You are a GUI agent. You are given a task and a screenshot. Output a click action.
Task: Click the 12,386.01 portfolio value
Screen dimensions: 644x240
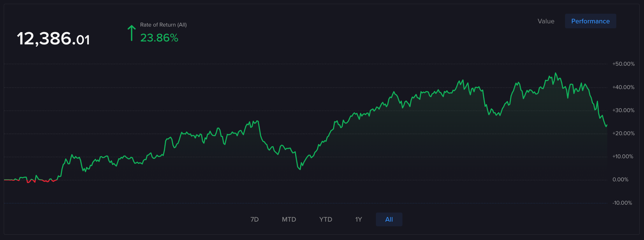53,39
